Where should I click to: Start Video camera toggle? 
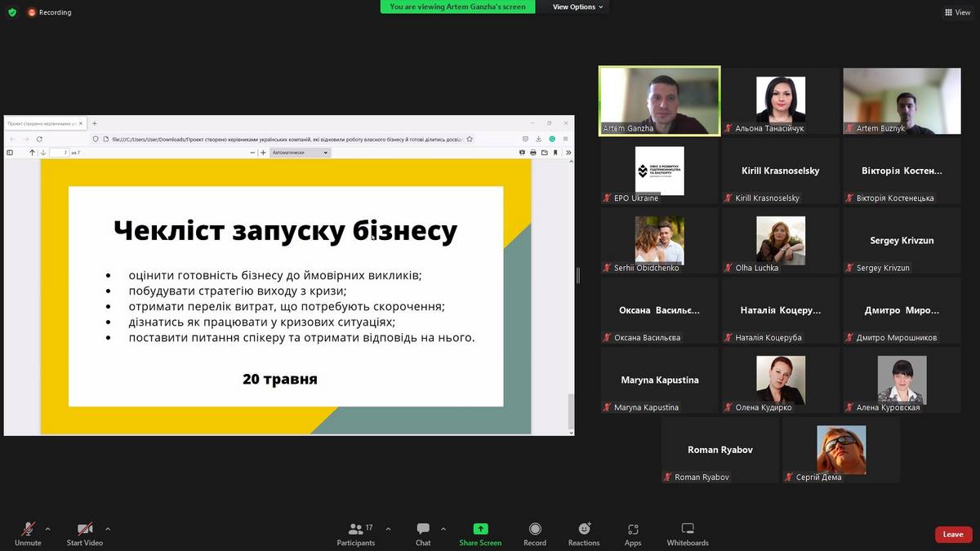tap(85, 534)
